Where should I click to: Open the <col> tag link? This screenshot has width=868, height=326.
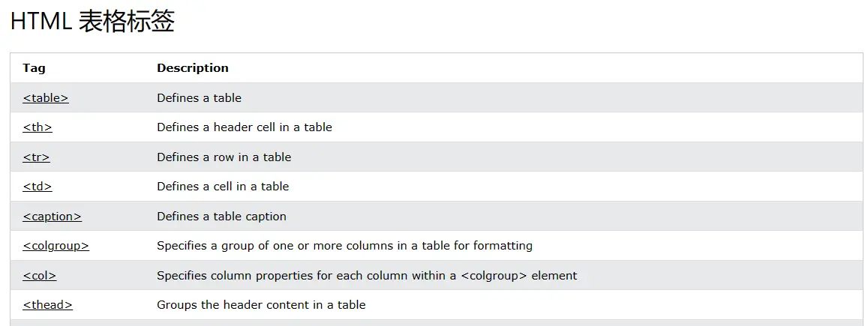click(39, 276)
